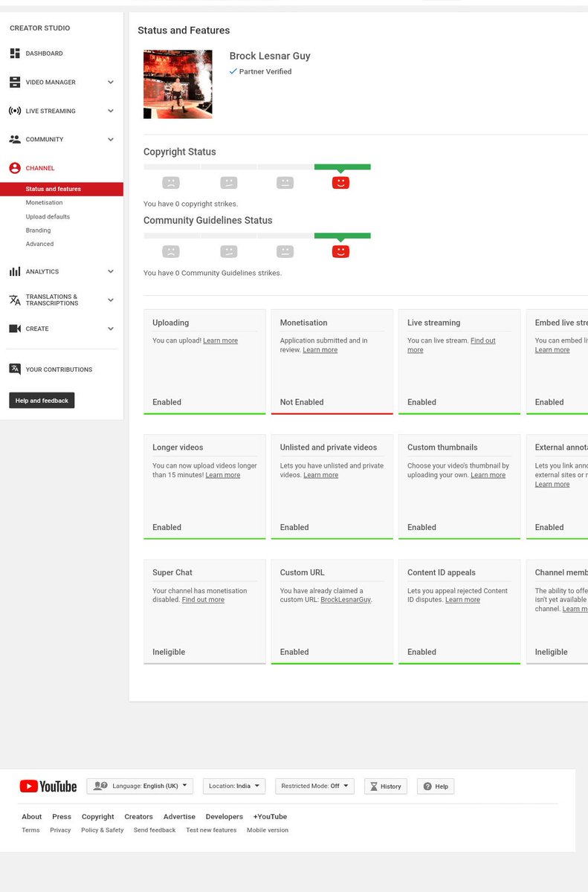The image size is (588, 892).
Task: Click the Analytics bar chart icon
Action: tap(15, 271)
